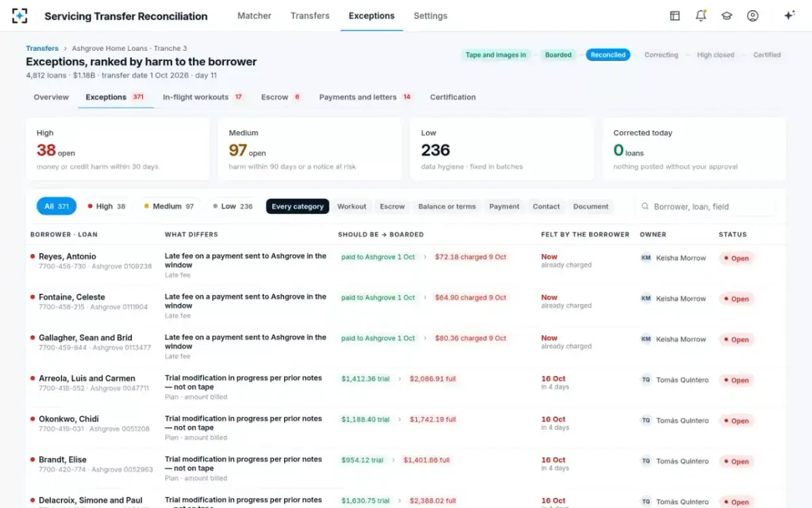Filter exceptions to Medium 97
This screenshot has height=508, width=812.
point(169,207)
